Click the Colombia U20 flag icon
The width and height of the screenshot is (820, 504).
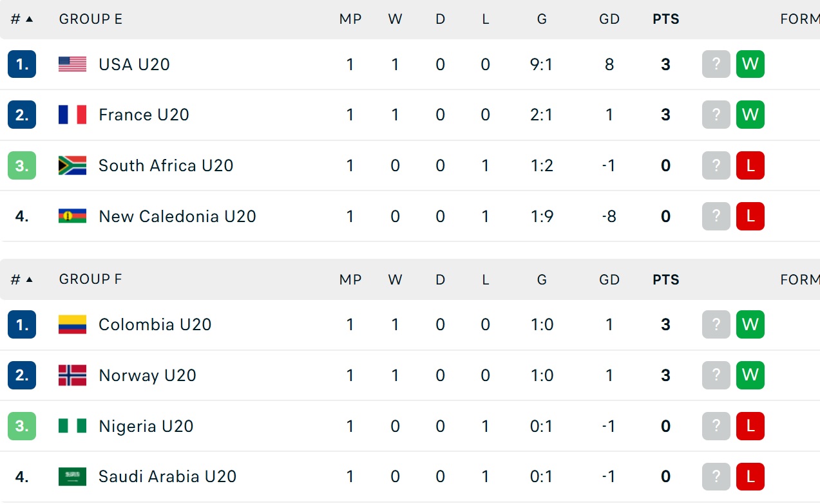coord(72,324)
